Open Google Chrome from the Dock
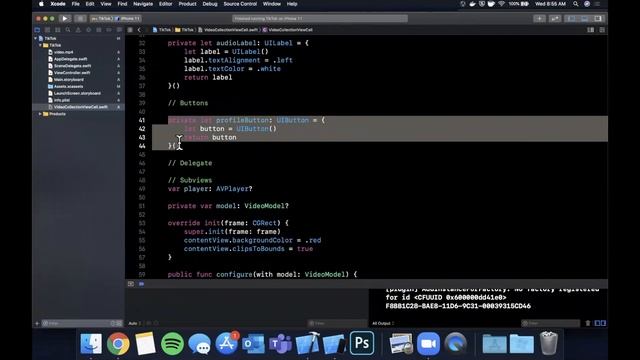This screenshot has height=360, width=640. click(118, 343)
